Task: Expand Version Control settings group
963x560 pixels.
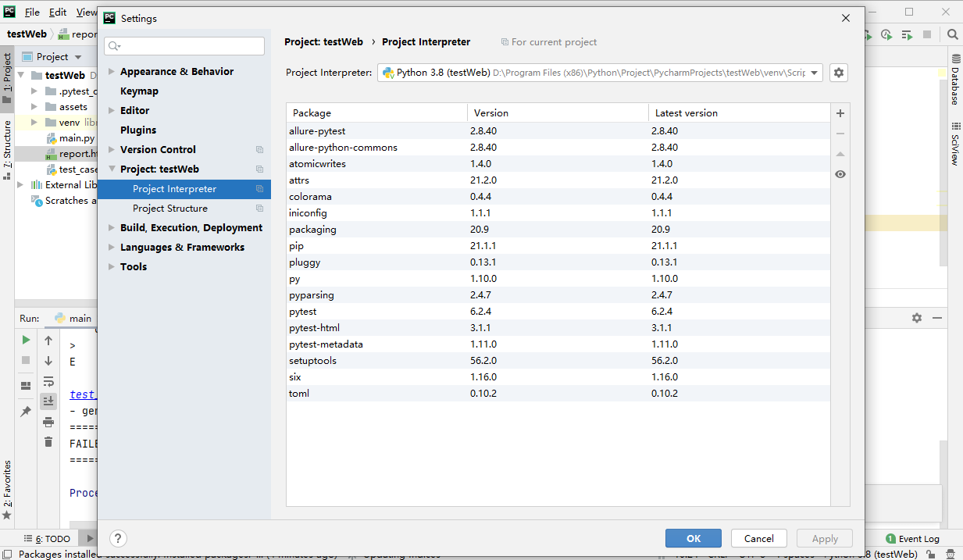Action: 111,150
